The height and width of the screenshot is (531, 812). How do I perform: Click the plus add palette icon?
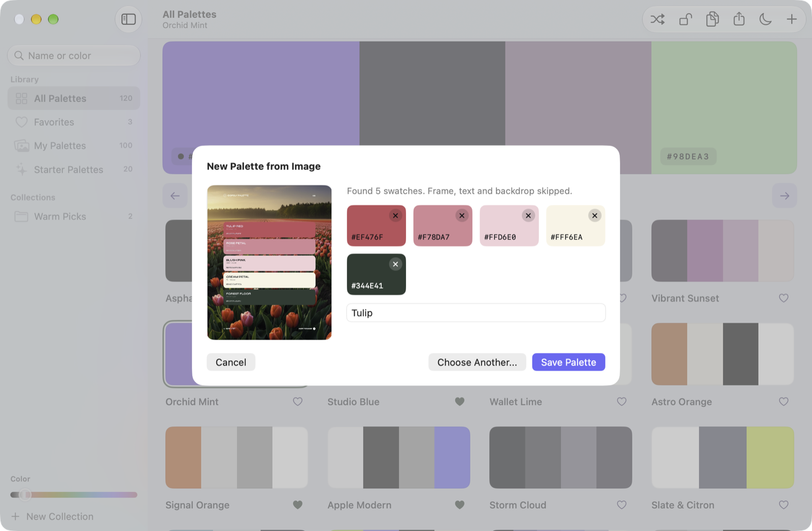pyautogui.click(x=792, y=19)
